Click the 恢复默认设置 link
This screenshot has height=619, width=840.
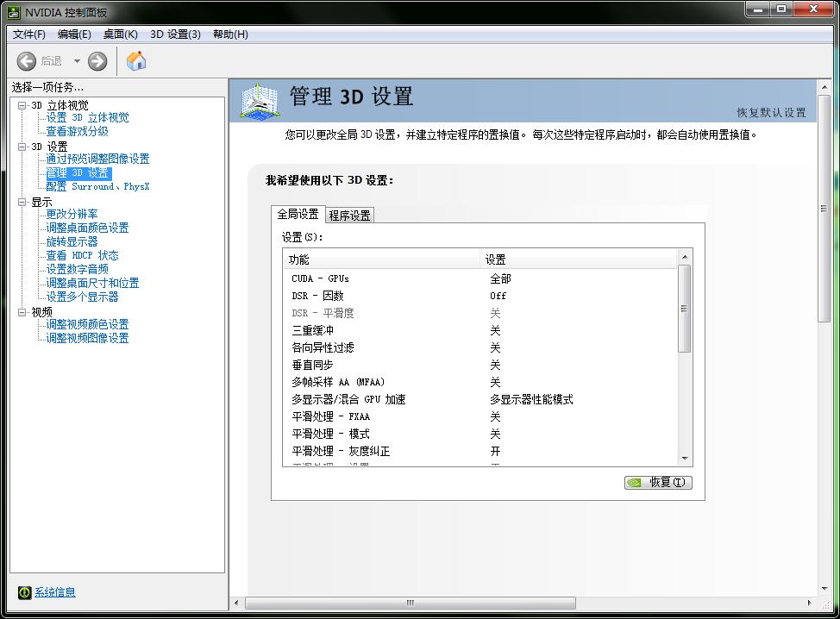(771, 113)
